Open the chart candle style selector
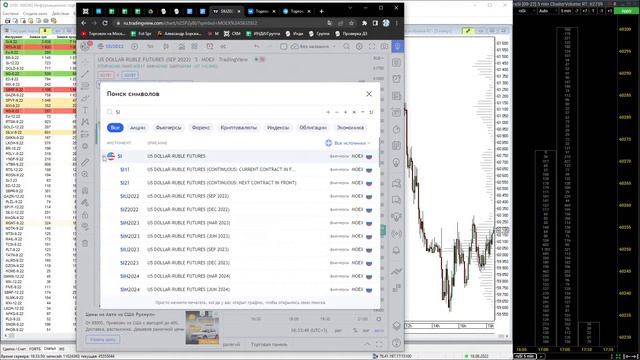Screen dimensions: 640x360 pyautogui.click(x=166, y=47)
